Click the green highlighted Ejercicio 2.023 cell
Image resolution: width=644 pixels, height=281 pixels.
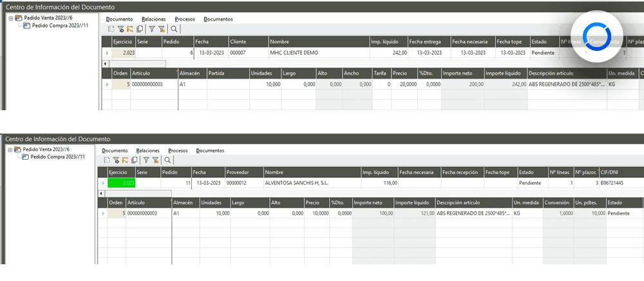pyautogui.click(x=122, y=183)
